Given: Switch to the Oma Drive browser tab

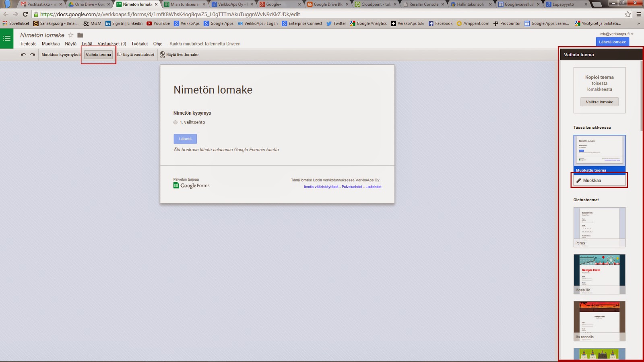Looking at the screenshot, I should 89,4.
